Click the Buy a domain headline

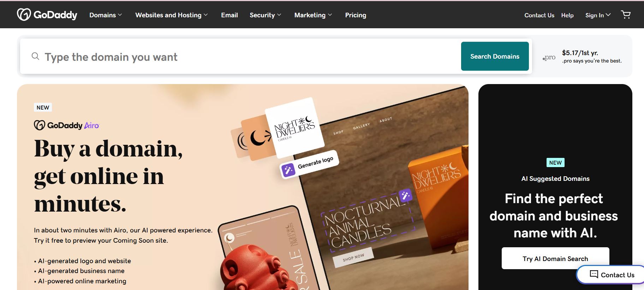tap(108, 176)
